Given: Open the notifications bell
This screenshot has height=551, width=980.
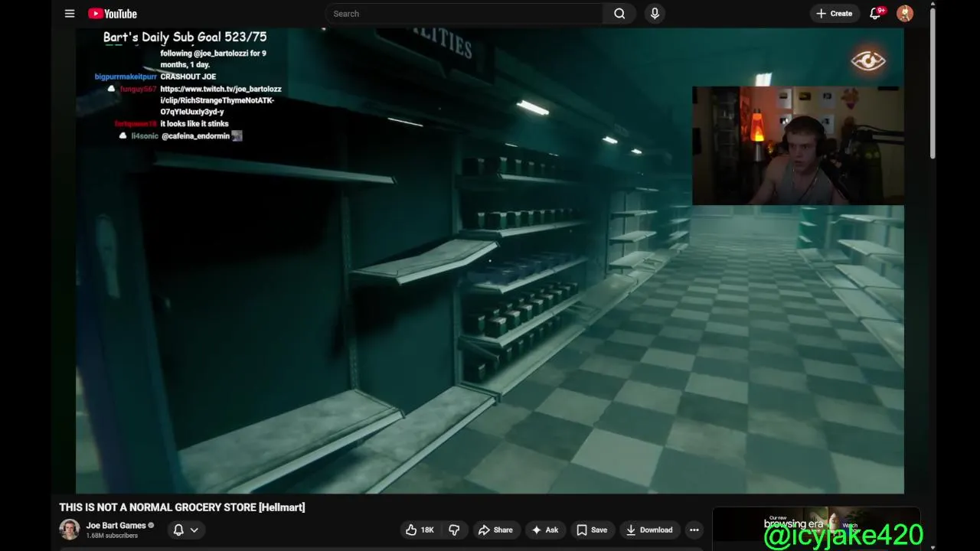Looking at the screenshot, I should [x=875, y=14].
